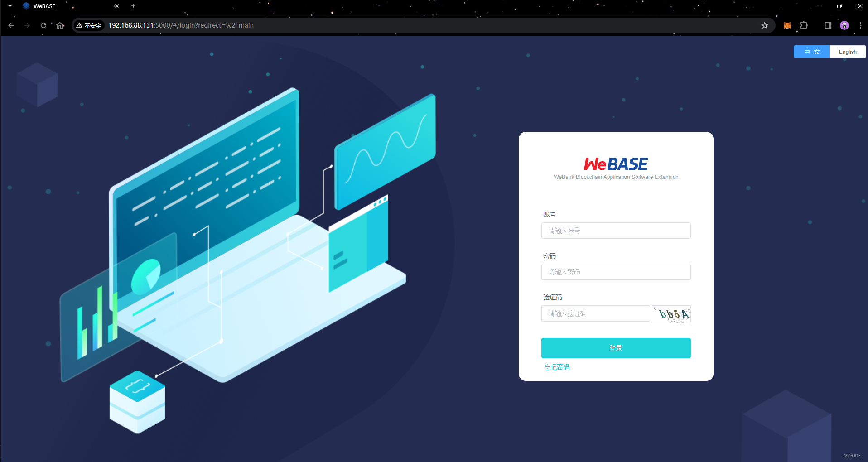This screenshot has height=462, width=868.
Task: Click the WeBank Blockchain Application Software Extension subtitle
Action: pos(616,177)
